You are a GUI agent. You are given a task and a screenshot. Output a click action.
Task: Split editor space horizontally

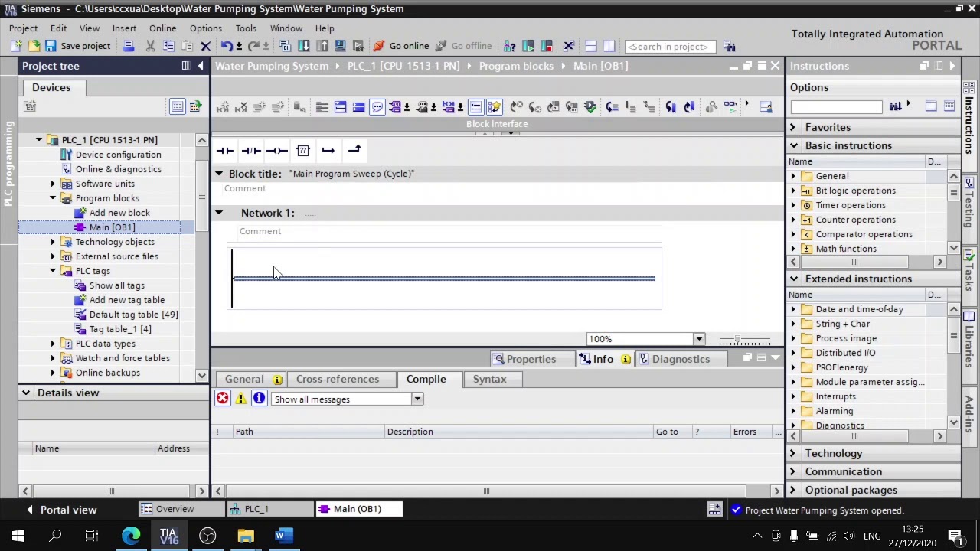click(590, 46)
